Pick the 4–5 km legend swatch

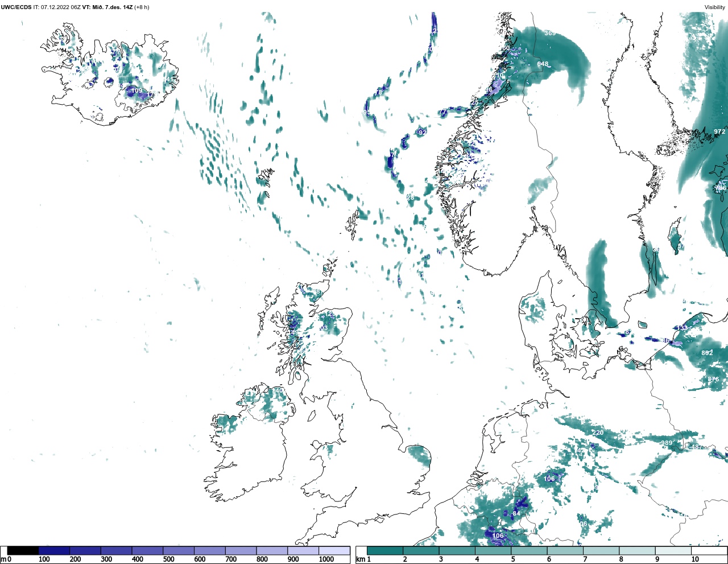point(493,550)
